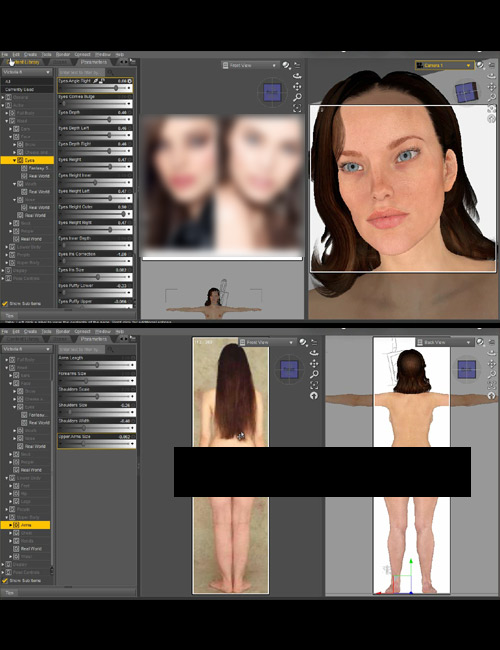Click the Eyes Iris Size slider track

(x=93, y=277)
